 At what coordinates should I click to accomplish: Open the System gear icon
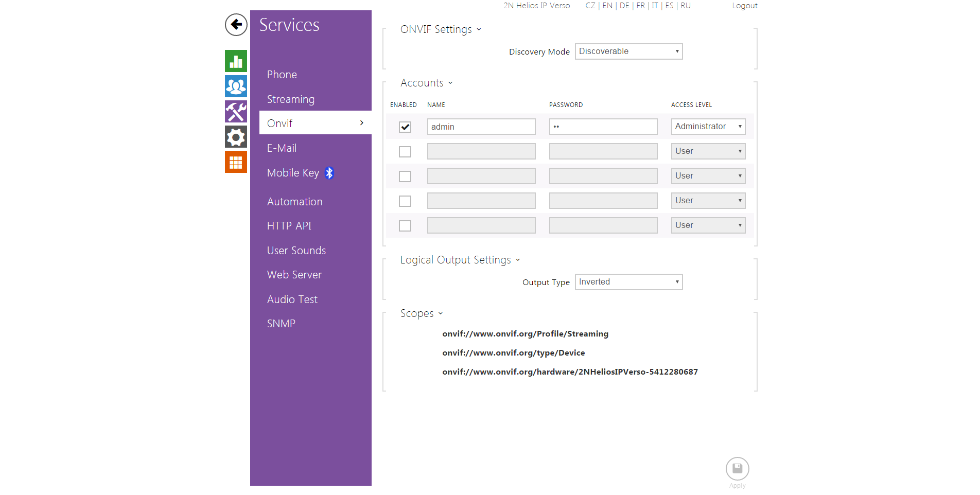(x=236, y=137)
